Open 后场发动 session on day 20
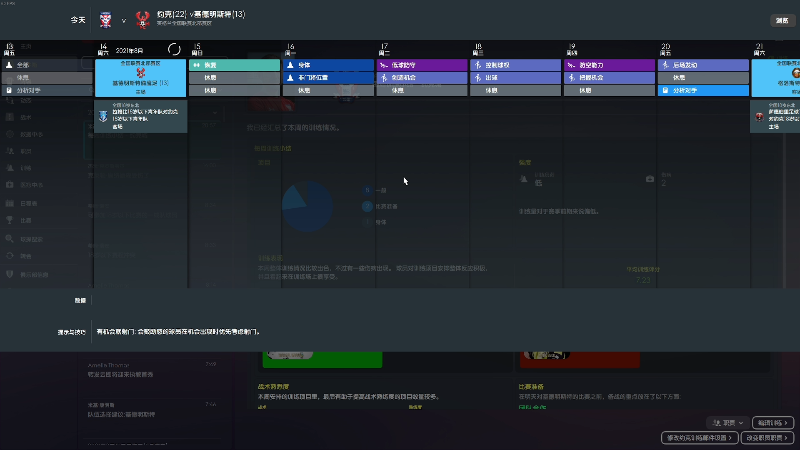 (703, 65)
